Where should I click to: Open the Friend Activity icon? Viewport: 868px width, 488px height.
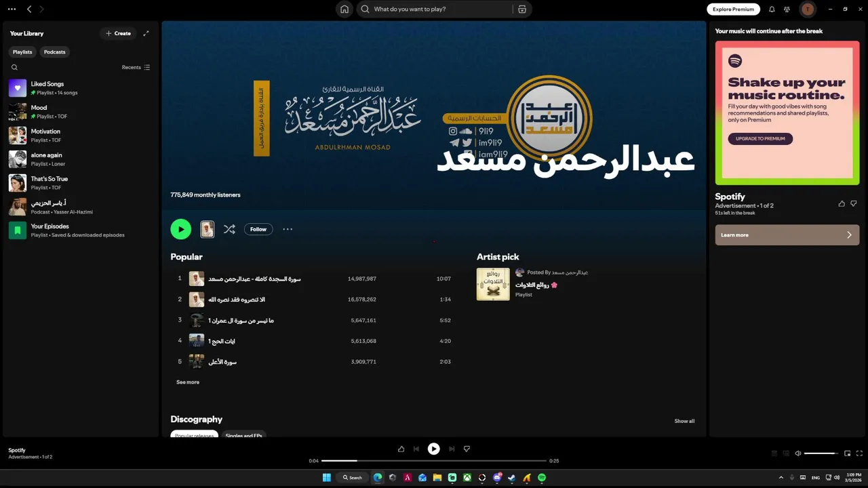(x=787, y=9)
